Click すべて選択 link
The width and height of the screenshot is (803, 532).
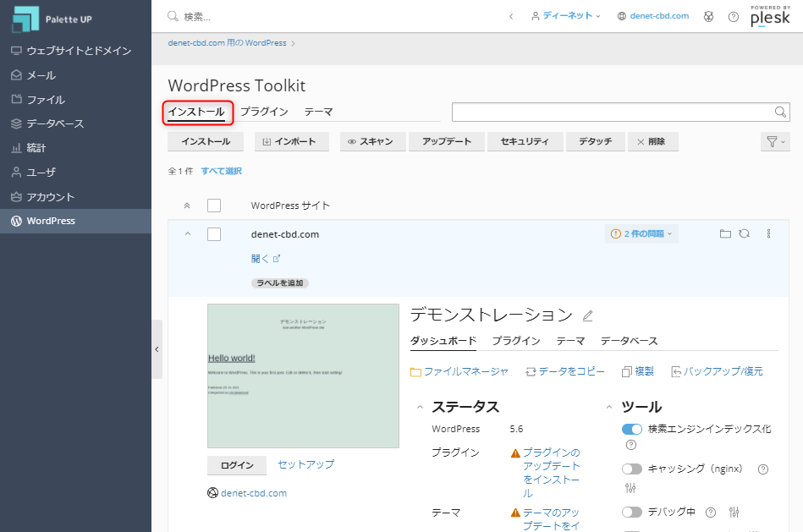pos(221,171)
